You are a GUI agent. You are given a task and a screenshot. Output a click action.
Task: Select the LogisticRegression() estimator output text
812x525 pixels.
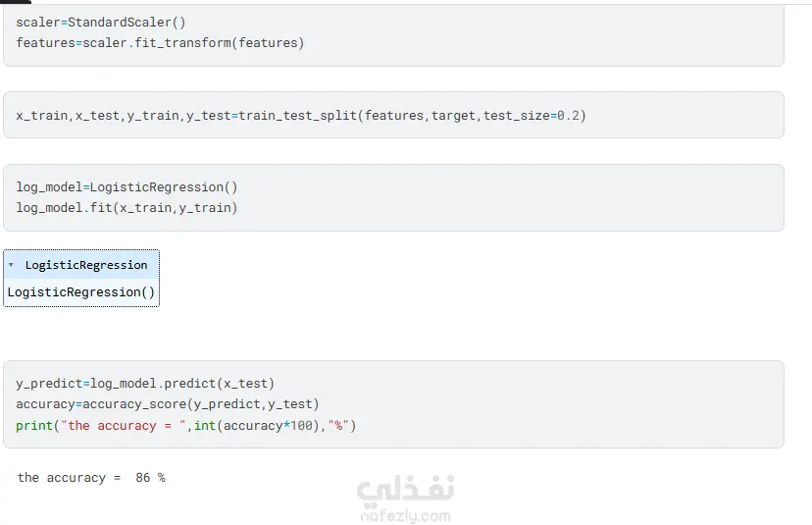point(81,292)
